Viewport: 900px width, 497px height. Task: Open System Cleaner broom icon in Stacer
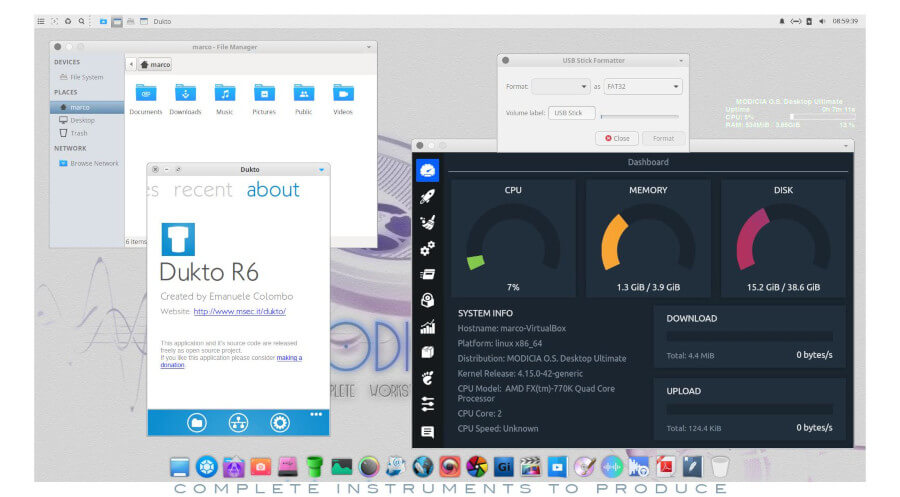pos(427,222)
